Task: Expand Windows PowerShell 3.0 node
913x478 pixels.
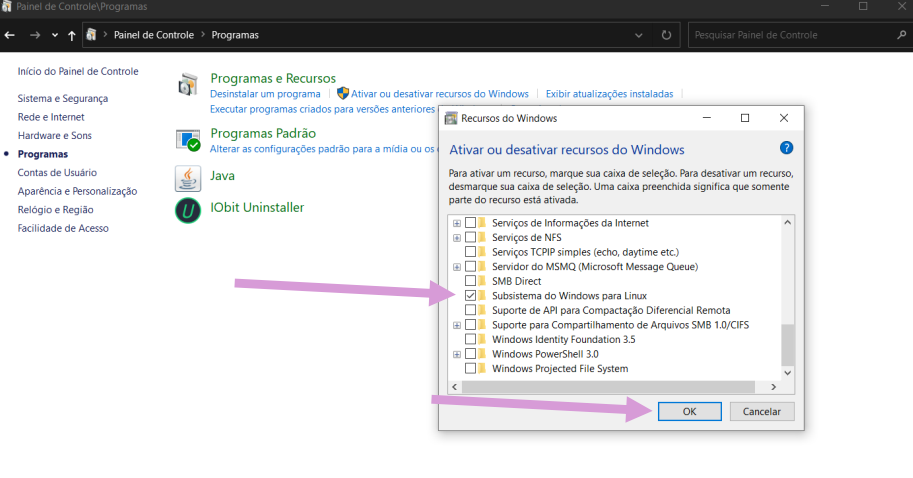Action: click(457, 354)
